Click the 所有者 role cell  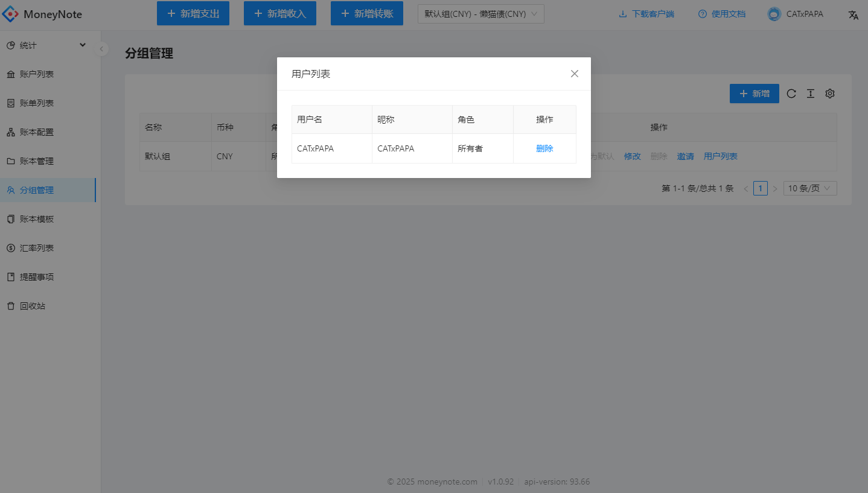483,148
